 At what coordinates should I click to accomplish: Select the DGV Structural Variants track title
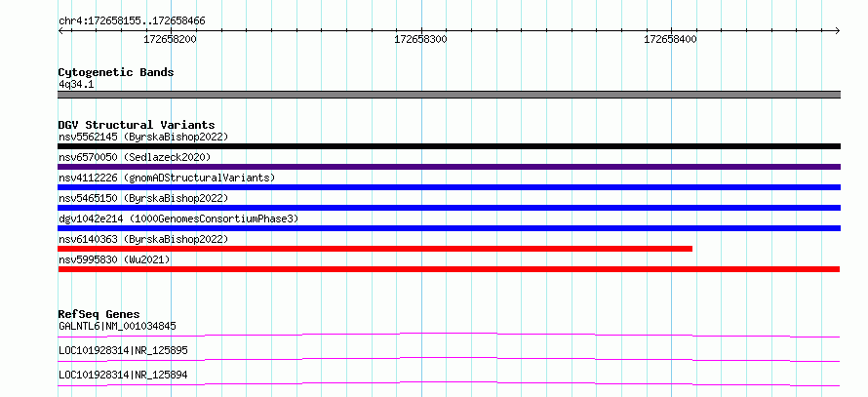(137, 125)
